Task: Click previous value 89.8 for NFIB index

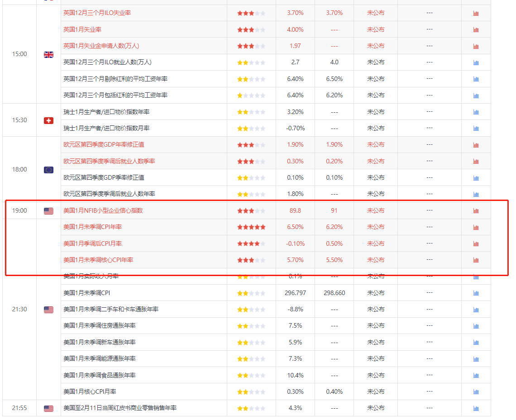Action: (x=295, y=210)
